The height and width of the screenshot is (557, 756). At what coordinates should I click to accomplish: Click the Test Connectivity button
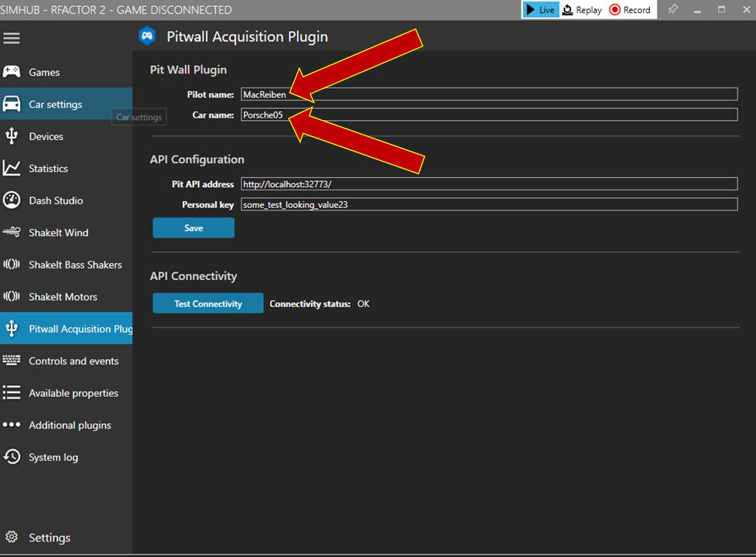click(208, 303)
